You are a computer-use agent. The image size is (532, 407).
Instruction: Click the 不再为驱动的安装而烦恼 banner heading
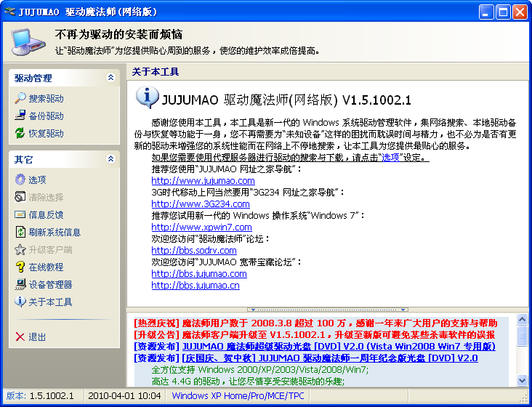(118, 34)
